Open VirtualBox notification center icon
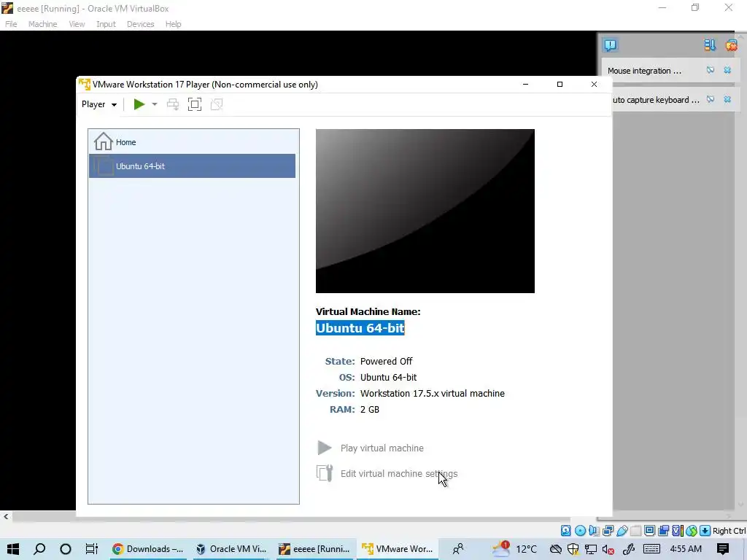 [x=611, y=44]
